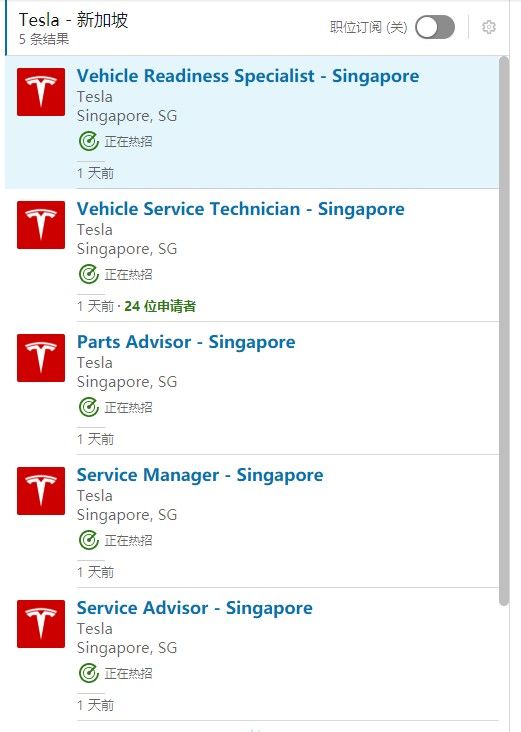This screenshot has width=521, height=732.
Task: Click Tesla company name under Service Manager
Action: [x=95, y=496]
